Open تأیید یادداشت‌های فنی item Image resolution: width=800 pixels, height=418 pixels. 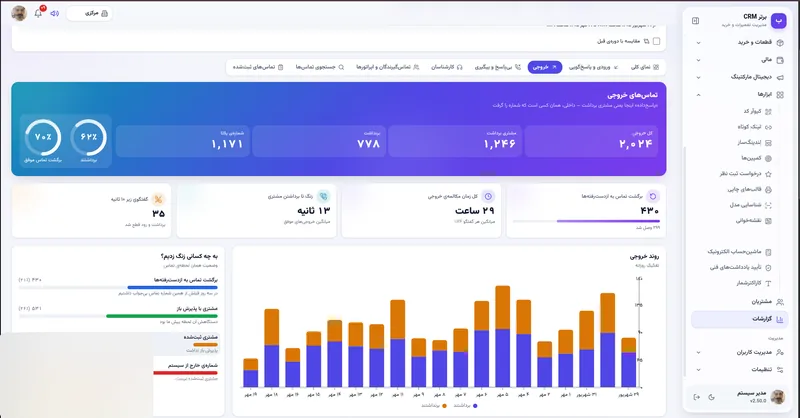741,267
